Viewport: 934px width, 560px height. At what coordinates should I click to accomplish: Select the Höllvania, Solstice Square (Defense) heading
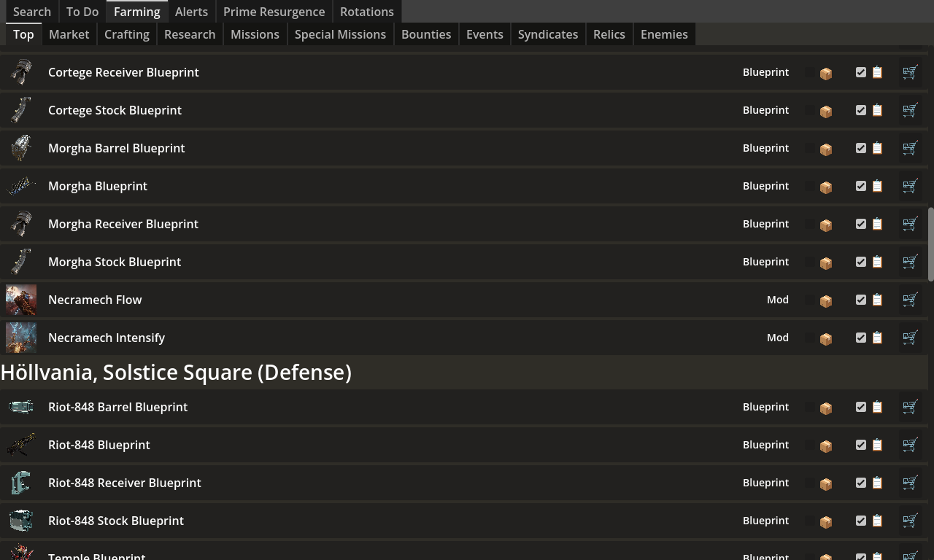coord(176,372)
